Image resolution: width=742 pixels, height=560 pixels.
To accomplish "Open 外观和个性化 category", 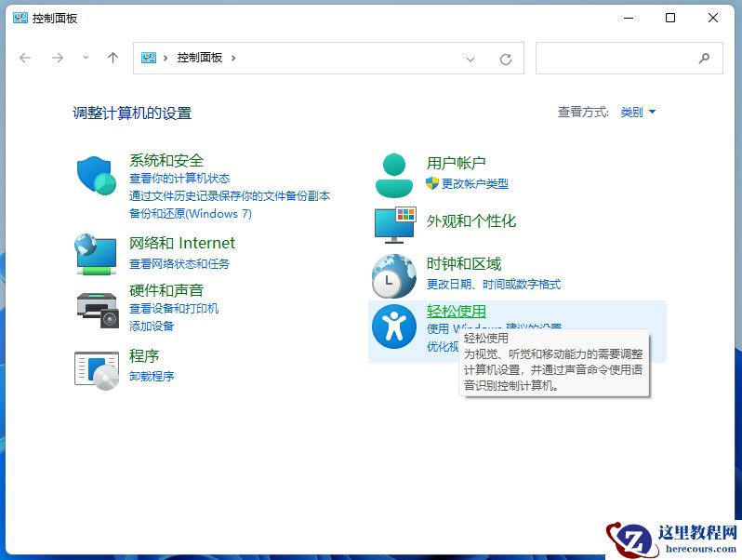I will pos(471,221).
